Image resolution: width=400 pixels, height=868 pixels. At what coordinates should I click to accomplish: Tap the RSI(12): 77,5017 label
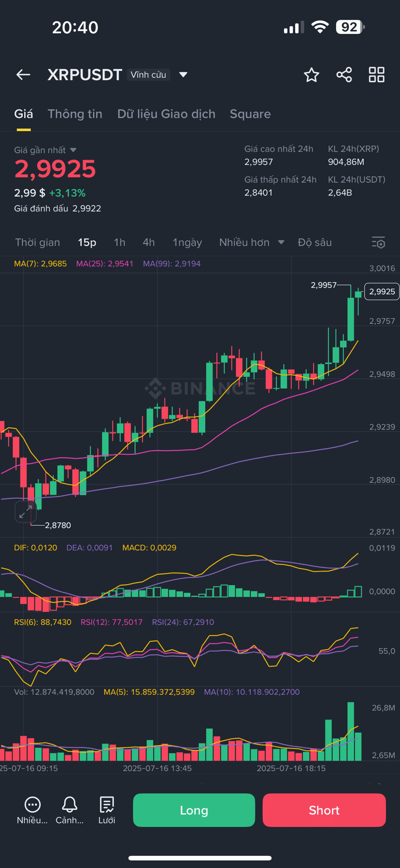[x=112, y=622]
